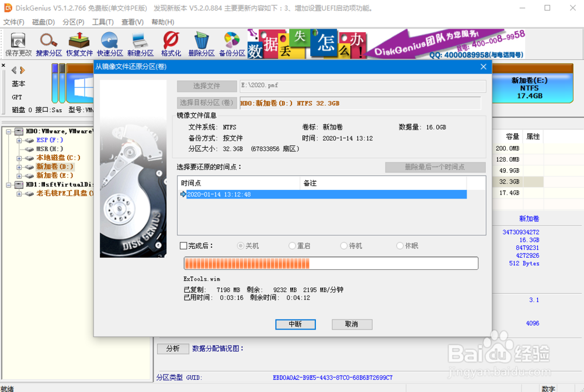
Task: Close the restore-from-image dialog
Action: [484, 67]
